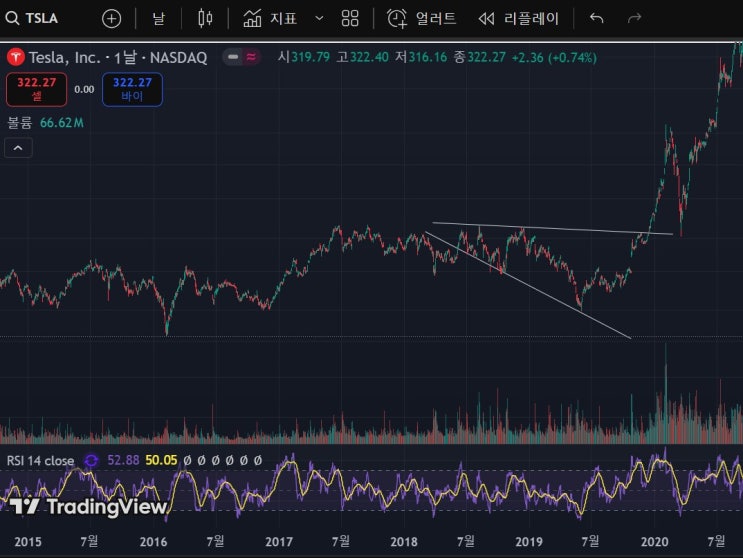Create an alert with the 얼러트 button
743x558 pixels.
pos(421,18)
